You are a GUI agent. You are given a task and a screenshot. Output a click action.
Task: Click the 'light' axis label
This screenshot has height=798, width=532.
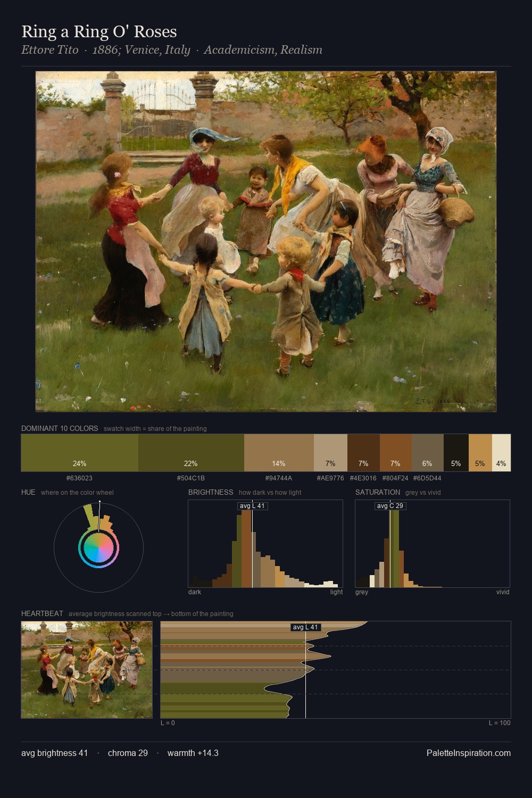336,592
